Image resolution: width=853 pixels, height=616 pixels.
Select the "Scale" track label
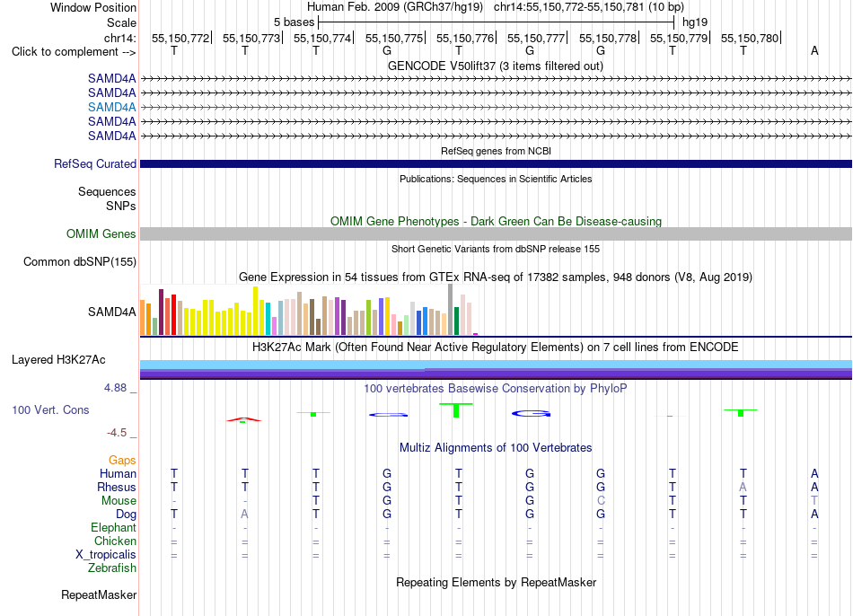tap(121, 22)
